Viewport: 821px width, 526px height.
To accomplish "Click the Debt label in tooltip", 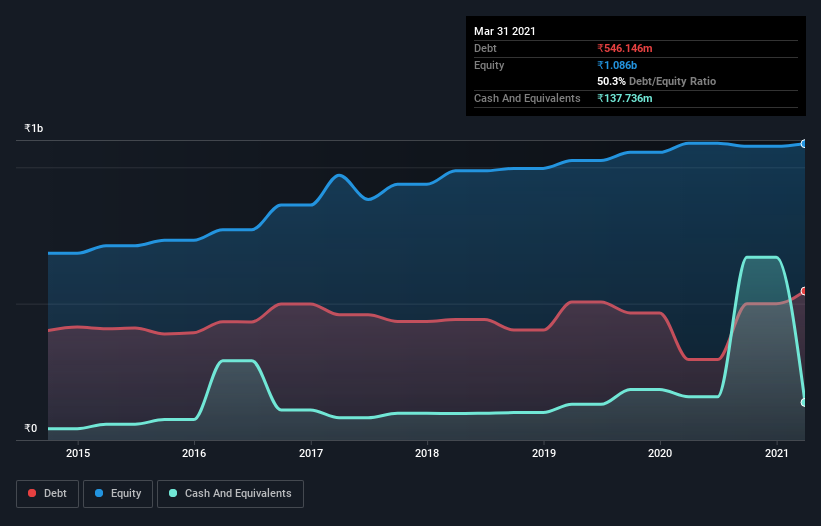I will (485, 48).
